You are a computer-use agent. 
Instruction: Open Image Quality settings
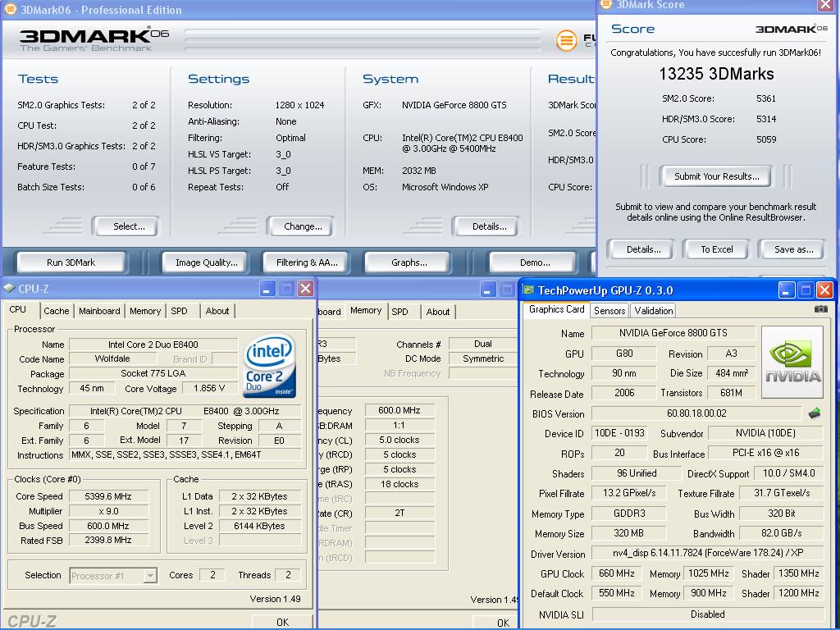point(206,262)
